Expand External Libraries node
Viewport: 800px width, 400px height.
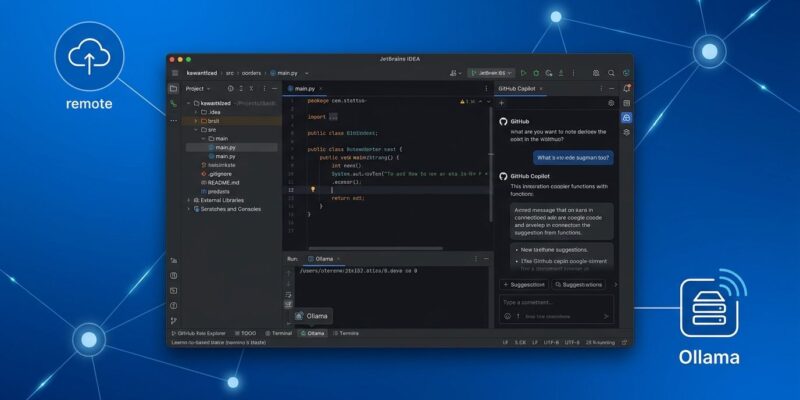[189, 200]
